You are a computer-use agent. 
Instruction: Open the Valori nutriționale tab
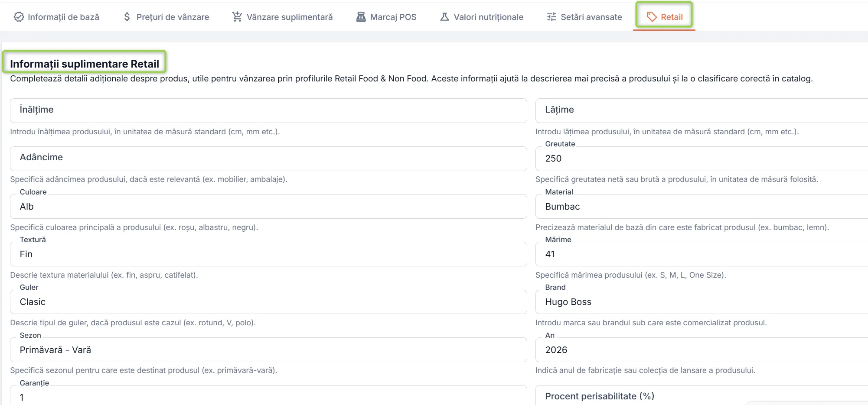coord(482,17)
